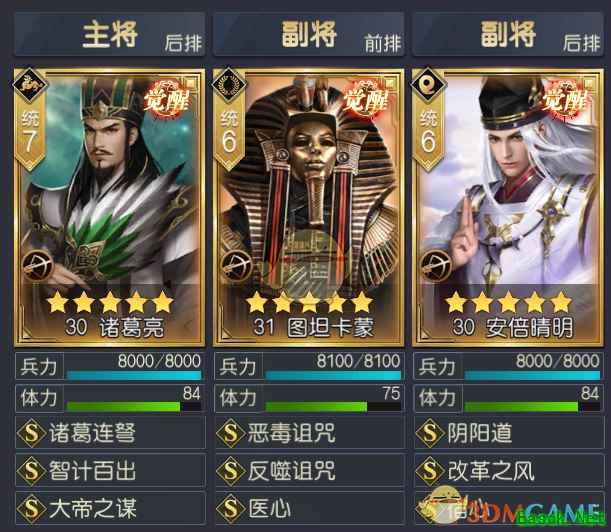Open the skill 反噬诅咒

[x=309, y=470]
